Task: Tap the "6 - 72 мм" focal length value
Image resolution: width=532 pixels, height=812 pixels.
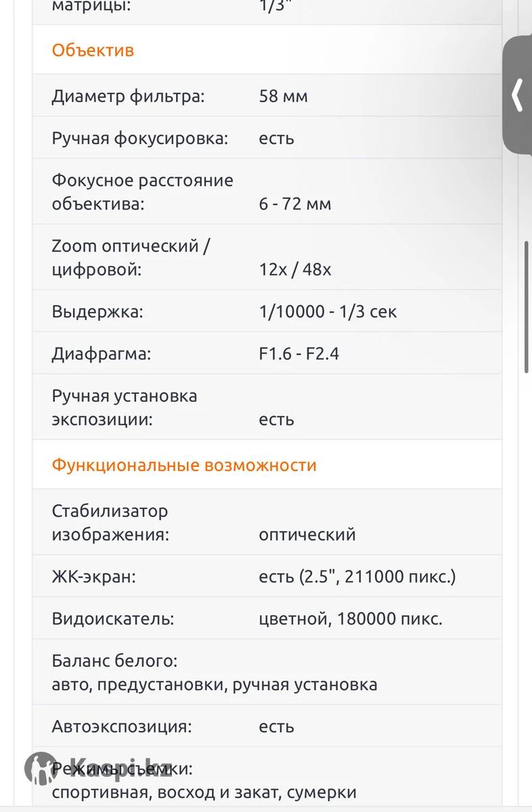Action: pos(295,204)
